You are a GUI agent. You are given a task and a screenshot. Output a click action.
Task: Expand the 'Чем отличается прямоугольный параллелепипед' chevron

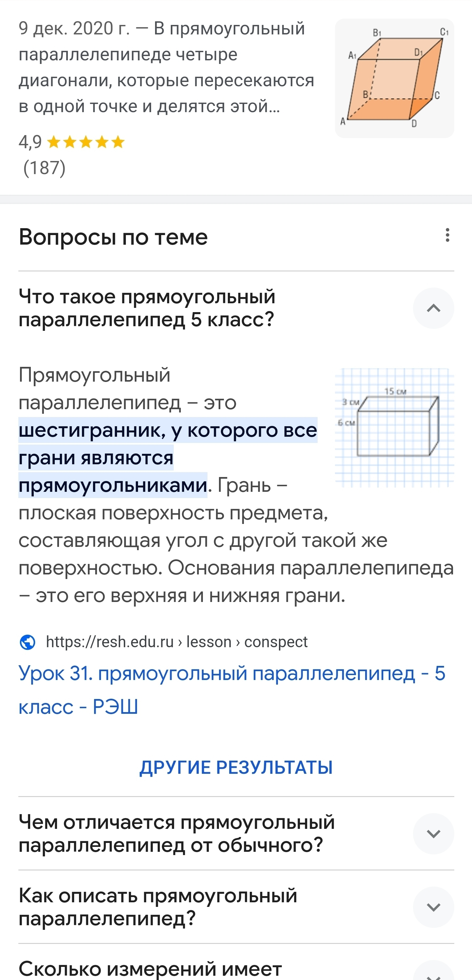tap(433, 833)
